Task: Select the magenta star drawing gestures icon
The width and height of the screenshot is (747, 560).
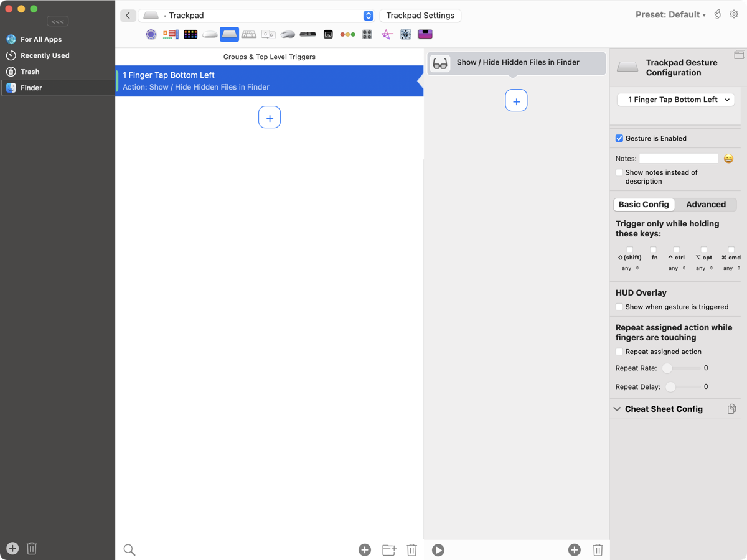Action: (x=387, y=34)
